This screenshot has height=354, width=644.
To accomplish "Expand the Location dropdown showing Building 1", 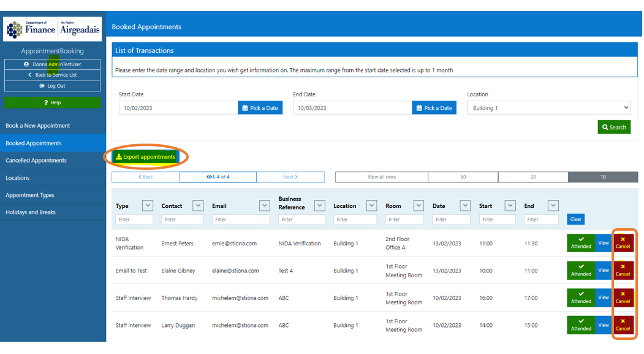I will click(x=549, y=108).
